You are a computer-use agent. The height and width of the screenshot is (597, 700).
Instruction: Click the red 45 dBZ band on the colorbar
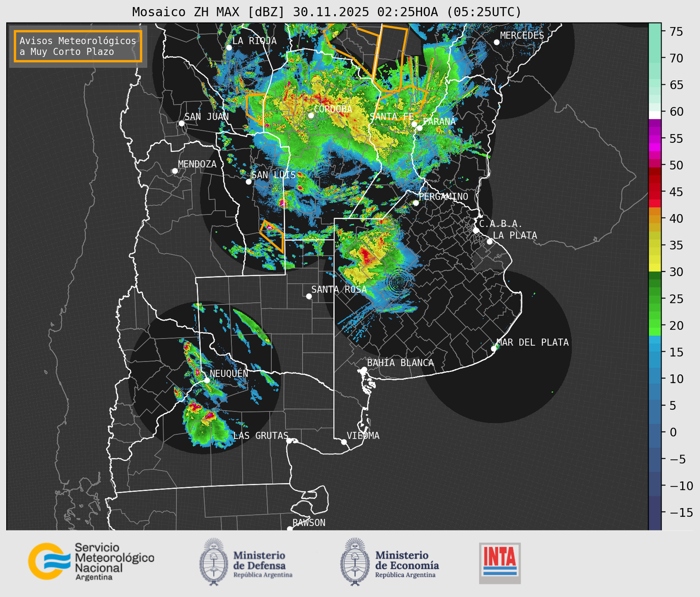pyautogui.click(x=654, y=191)
